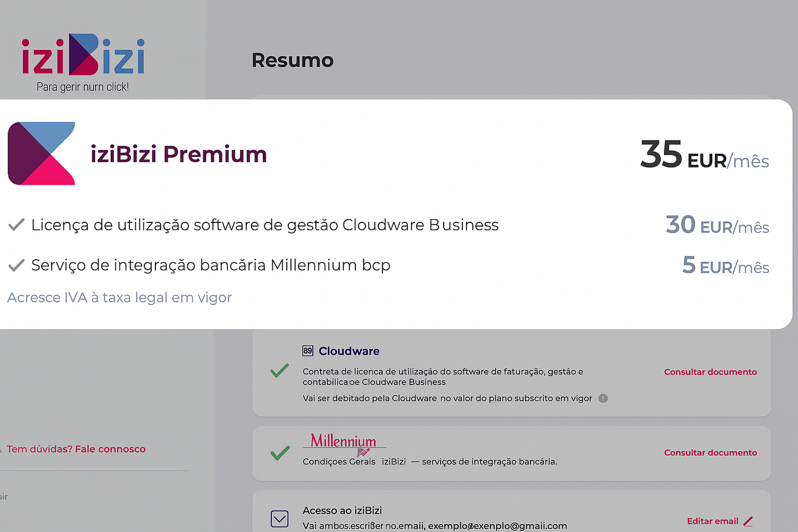The width and height of the screenshot is (798, 532).
Task: Click the Millennium logo
Action: coord(344,442)
